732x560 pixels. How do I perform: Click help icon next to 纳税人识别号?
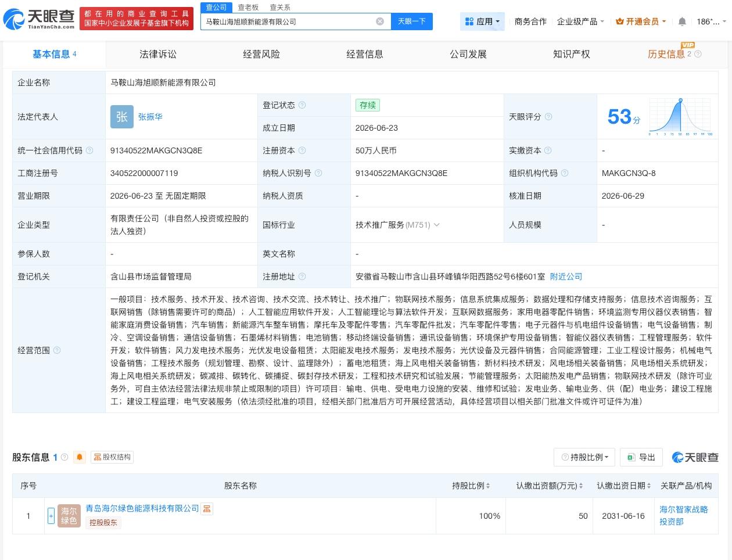click(x=318, y=173)
